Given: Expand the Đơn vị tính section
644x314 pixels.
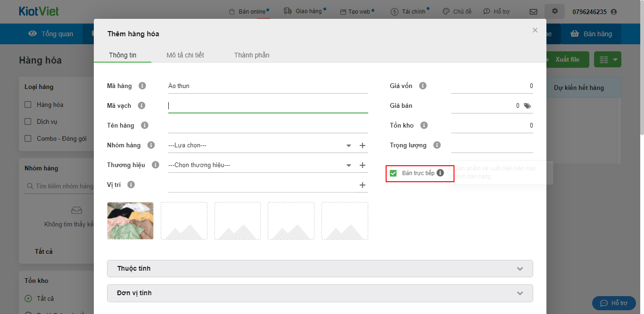Looking at the screenshot, I should click(320, 293).
